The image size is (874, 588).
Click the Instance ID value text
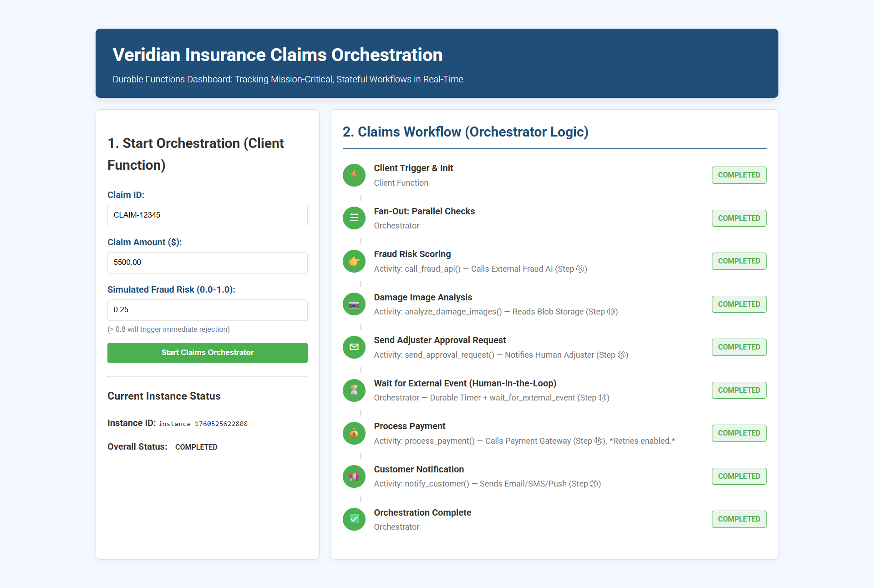click(x=203, y=424)
